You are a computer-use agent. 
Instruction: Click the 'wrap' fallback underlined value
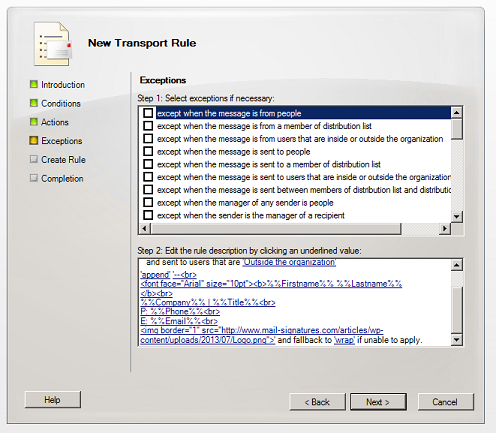(x=344, y=340)
